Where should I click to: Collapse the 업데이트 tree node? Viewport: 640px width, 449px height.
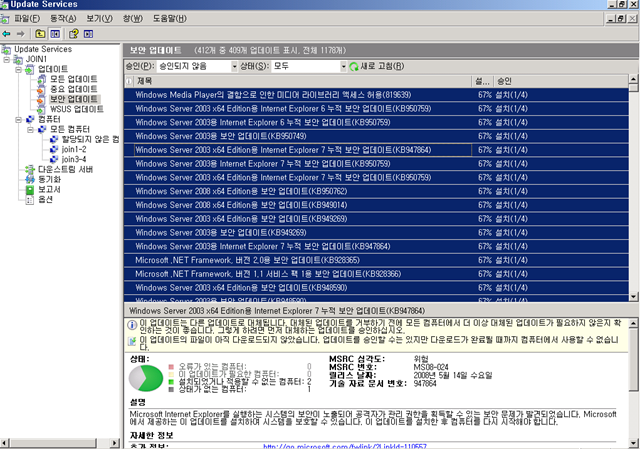[x=18, y=70]
